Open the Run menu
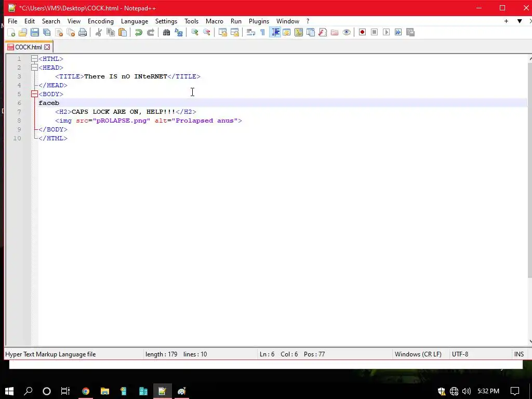The image size is (532, 399). [x=236, y=21]
